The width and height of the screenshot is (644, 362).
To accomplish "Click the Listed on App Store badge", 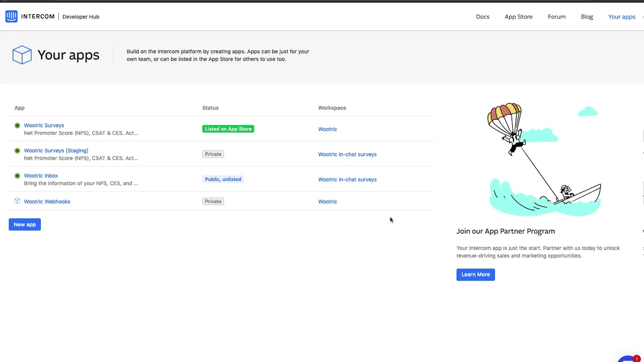I will point(228,129).
